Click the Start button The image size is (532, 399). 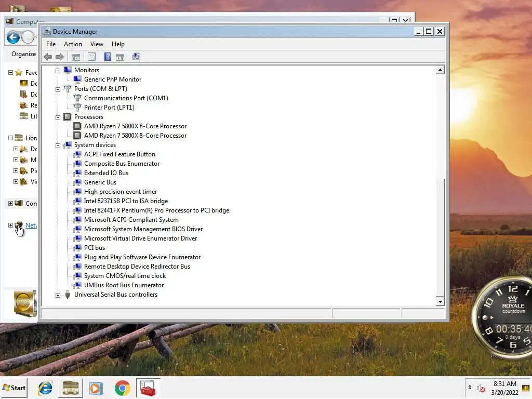tap(14, 388)
